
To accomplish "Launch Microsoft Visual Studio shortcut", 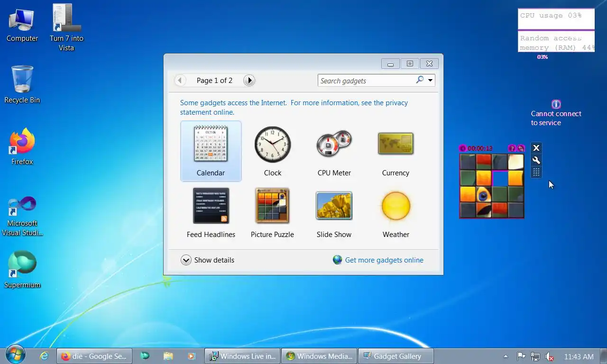I will click(22, 216).
